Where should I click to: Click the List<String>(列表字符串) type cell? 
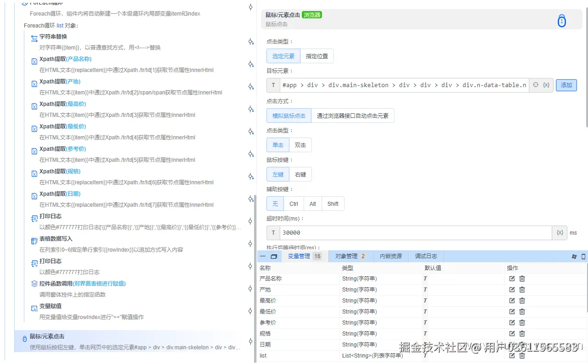(372, 355)
